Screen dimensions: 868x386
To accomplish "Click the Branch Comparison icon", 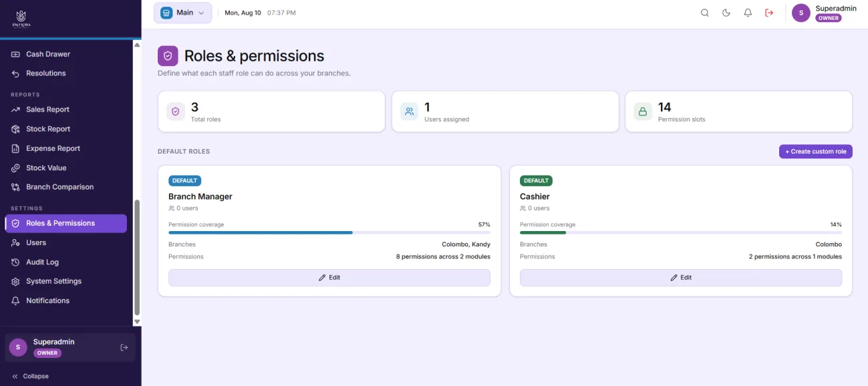I will tap(15, 187).
